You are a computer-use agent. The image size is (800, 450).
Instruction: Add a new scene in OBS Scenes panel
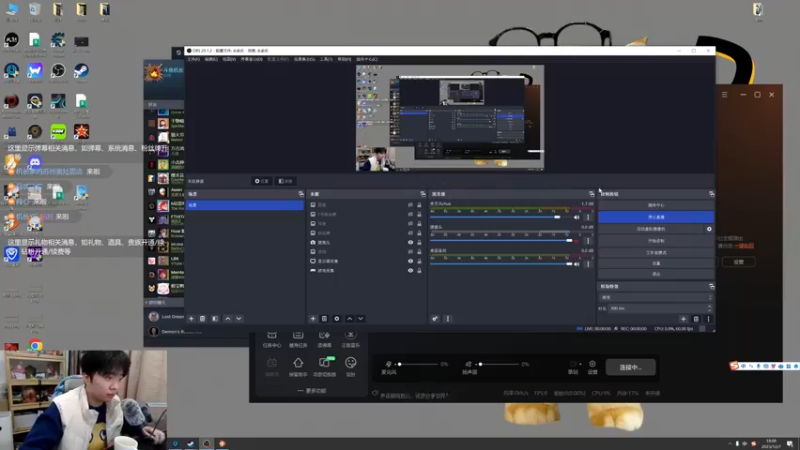pyautogui.click(x=191, y=319)
